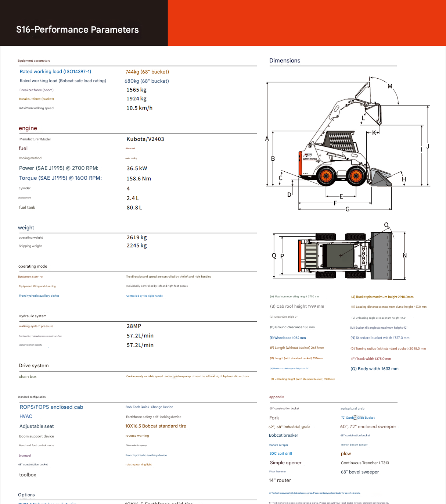Click the value "680kg (68" bucket)"

coord(147,81)
